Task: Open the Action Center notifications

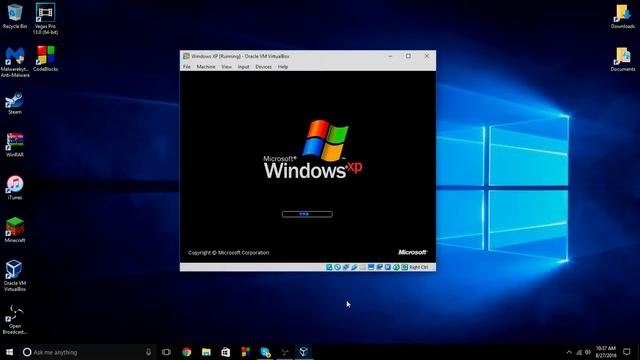Action: pyautogui.click(x=627, y=352)
